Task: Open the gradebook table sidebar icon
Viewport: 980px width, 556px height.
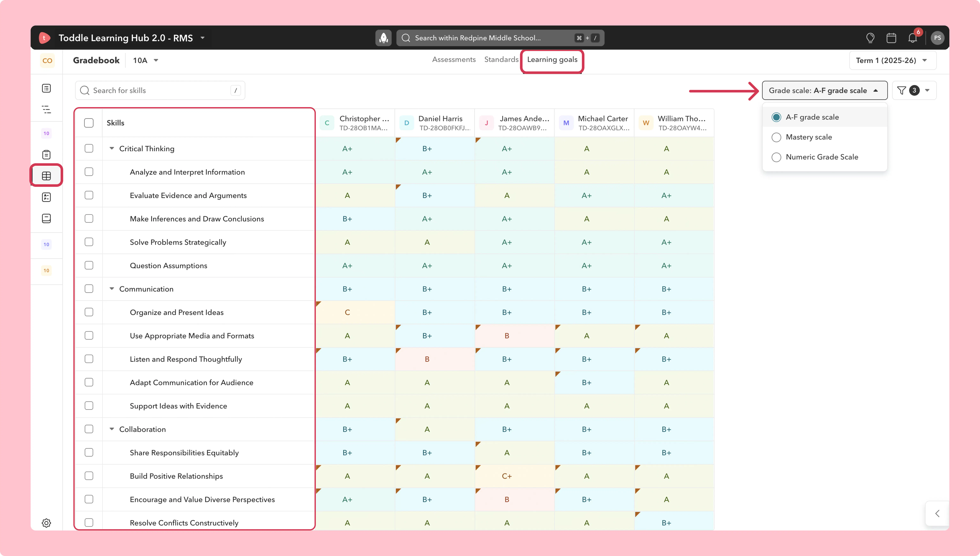Action: (x=46, y=176)
